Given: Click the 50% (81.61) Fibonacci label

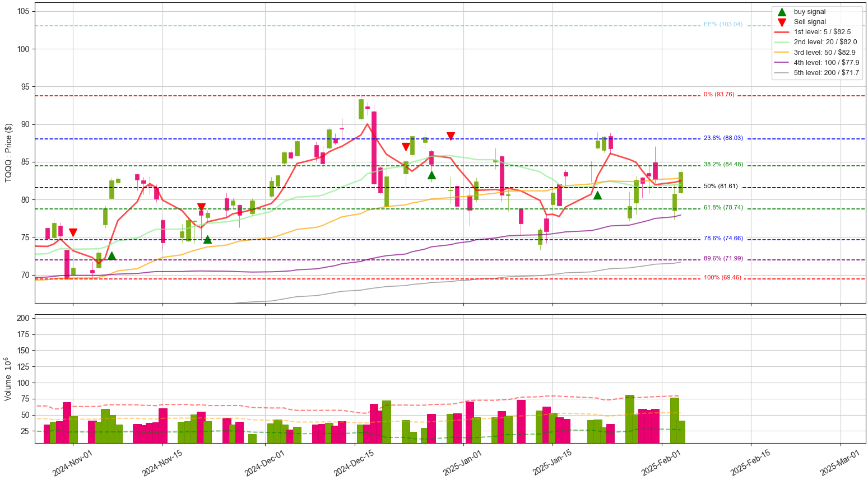Looking at the screenshot, I should (721, 186).
